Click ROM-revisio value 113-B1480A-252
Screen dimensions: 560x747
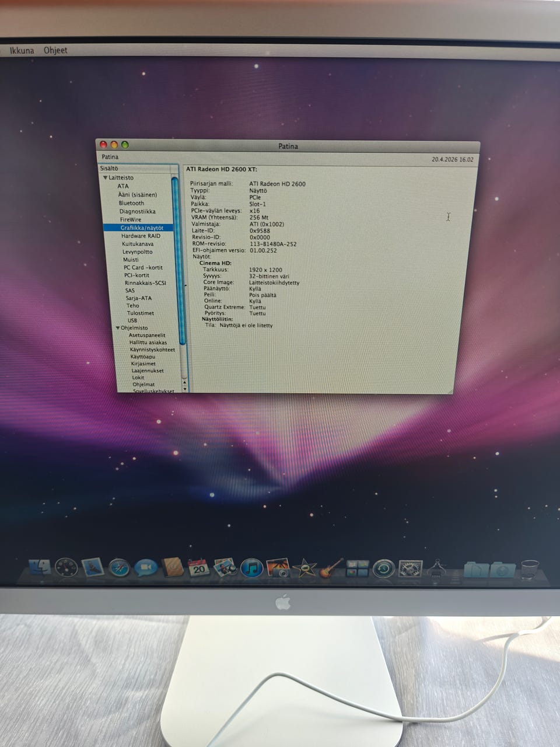coord(273,244)
